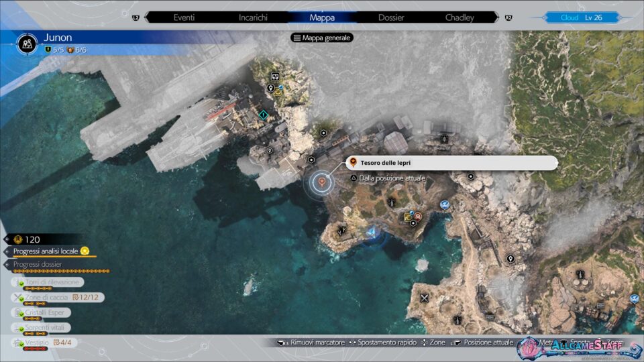Screen dimensions: 644x362
Task: Click the Progressi dossier progress bar
Action: click(x=61, y=271)
